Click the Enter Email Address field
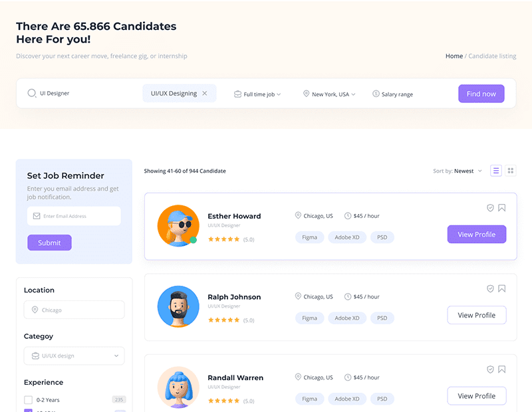This screenshot has width=532, height=412. click(x=74, y=216)
